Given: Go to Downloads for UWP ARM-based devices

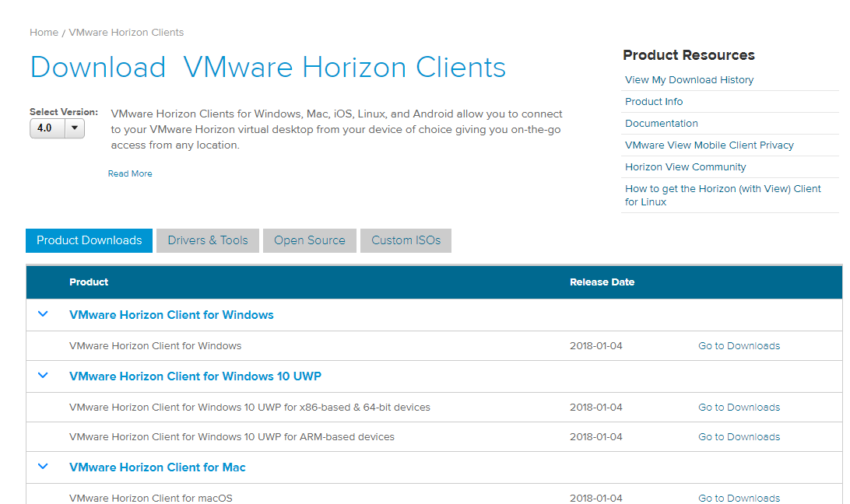Looking at the screenshot, I should [x=739, y=437].
